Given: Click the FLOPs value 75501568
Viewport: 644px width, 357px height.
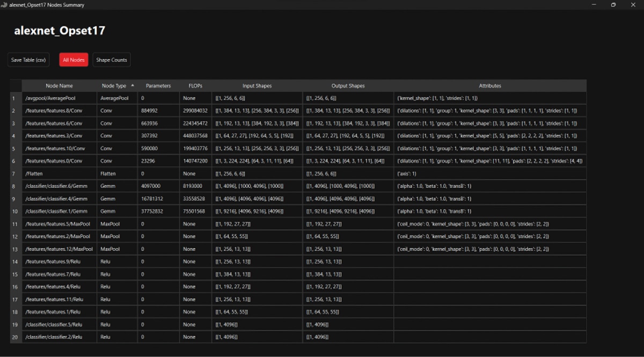Looking at the screenshot, I should click(x=194, y=211).
